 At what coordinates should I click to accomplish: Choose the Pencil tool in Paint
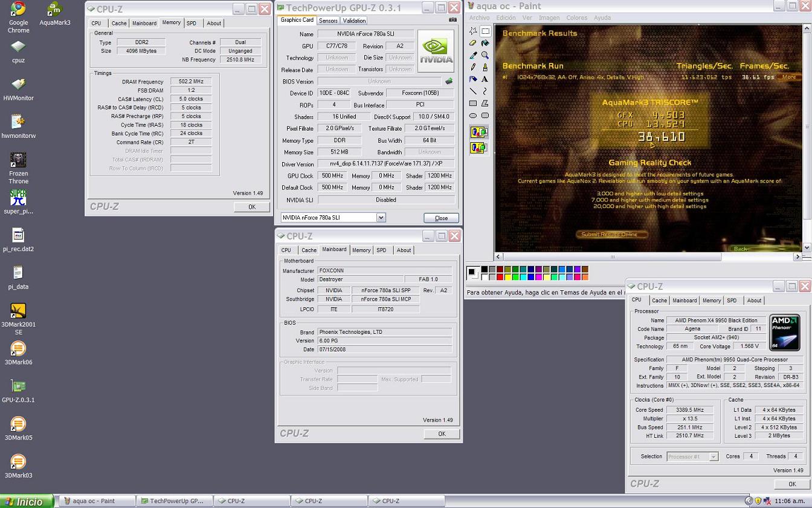[x=473, y=67]
